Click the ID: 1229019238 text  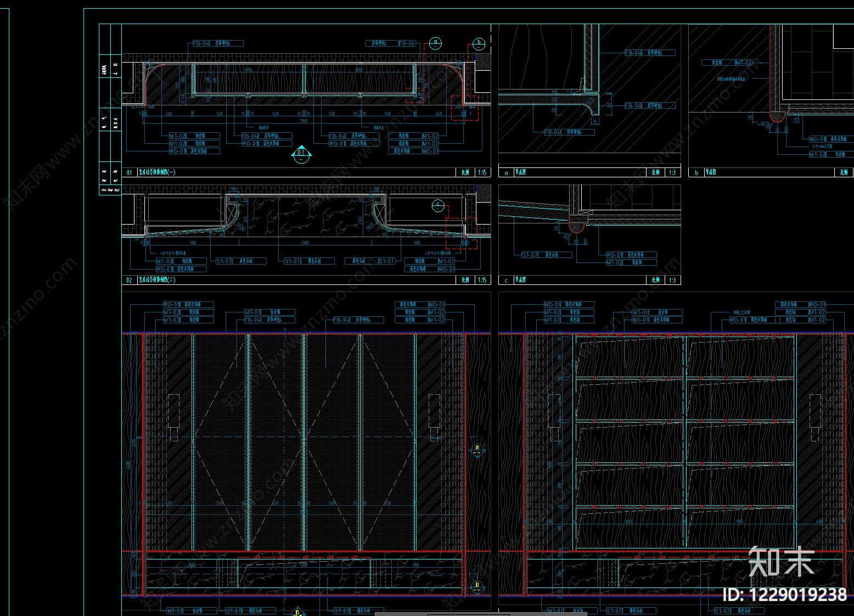784,595
